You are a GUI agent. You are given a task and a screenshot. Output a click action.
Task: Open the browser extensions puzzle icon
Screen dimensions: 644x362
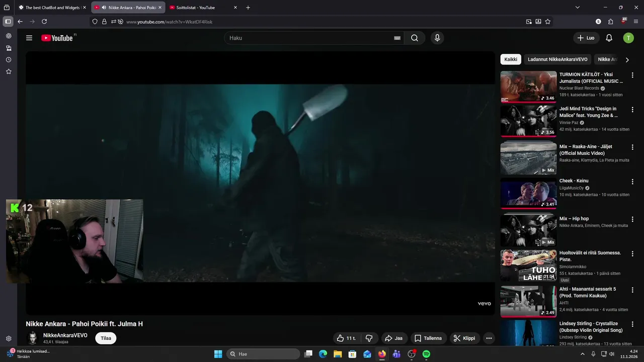coord(610,22)
